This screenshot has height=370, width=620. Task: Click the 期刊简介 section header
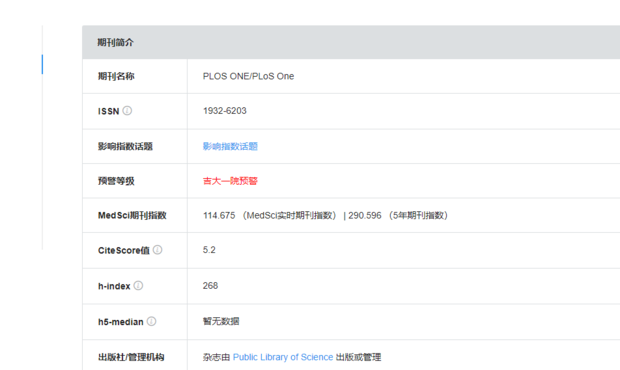click(x=115, y=42)
